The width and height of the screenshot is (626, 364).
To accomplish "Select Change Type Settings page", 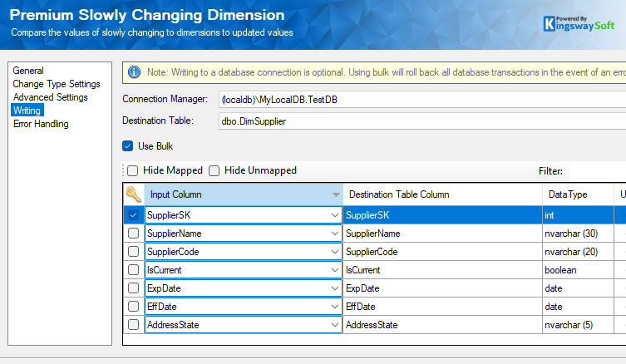I will (x=57, y=84).
